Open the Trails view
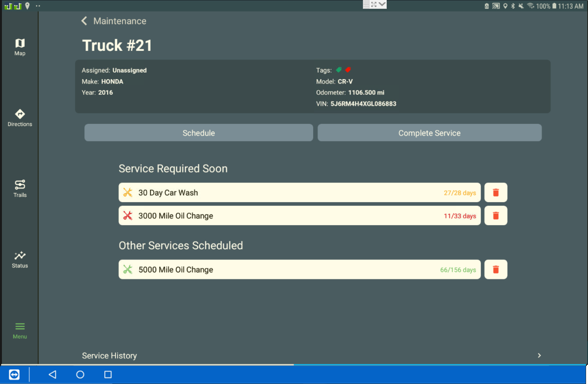Viewport: 588px width, 384px height. coord(20,187)
